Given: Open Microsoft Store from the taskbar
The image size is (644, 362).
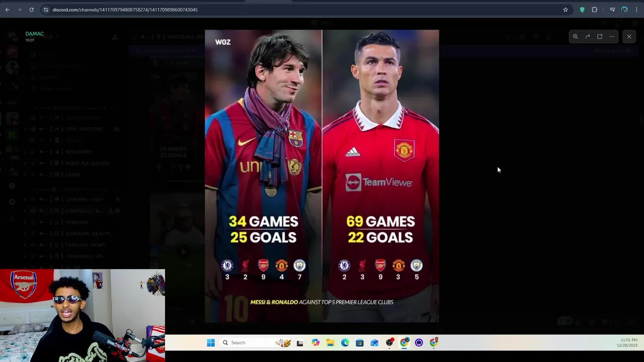Looking at the screenshot, I should pos(360,343).
